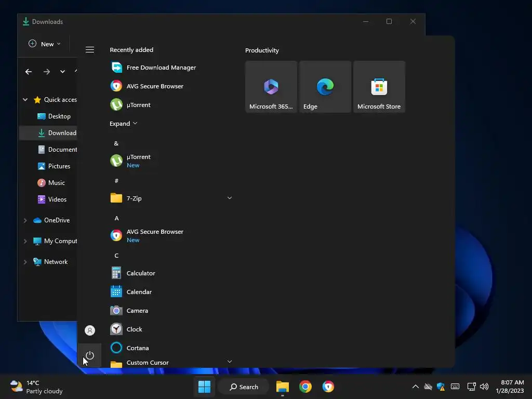Click the C letter header in app list
Image resolution: width=532 pixels, height=399 pixels.
point(116,256)
